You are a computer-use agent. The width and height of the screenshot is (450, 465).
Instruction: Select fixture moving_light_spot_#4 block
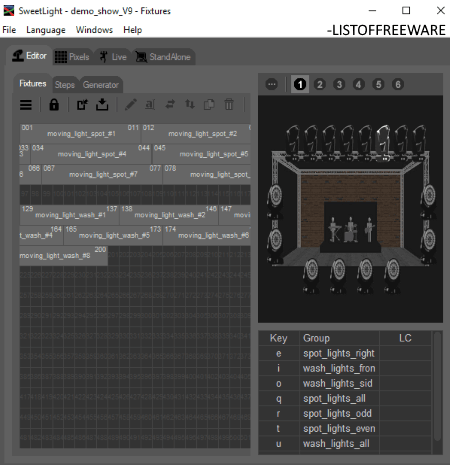point(91,154)
